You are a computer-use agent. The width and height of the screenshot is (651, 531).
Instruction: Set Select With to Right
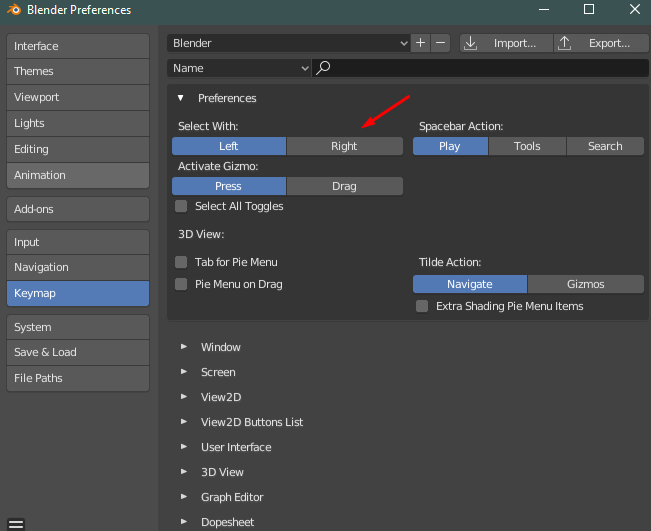click(x=344, y=146)
